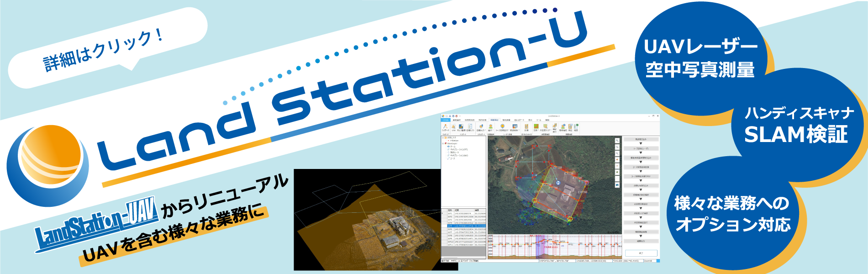Click the 点群LAS取り込み workflow button

coord(641,185)
